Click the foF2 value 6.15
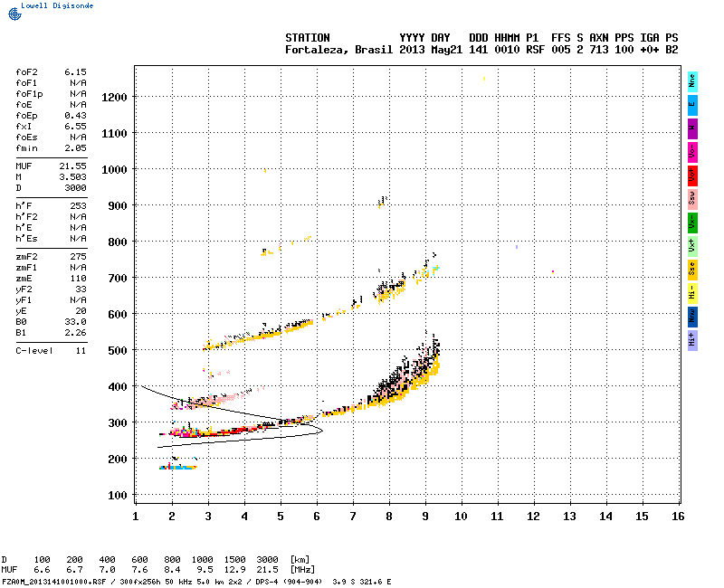 75,72
